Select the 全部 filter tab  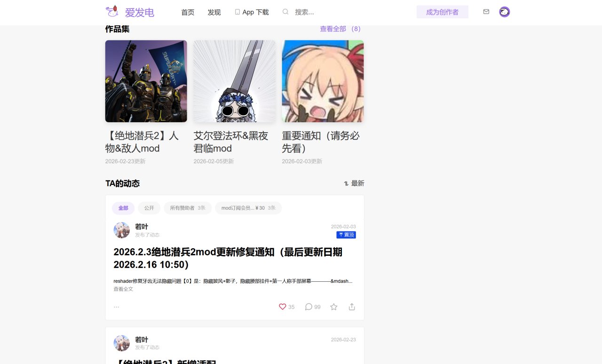click(123, 208)
